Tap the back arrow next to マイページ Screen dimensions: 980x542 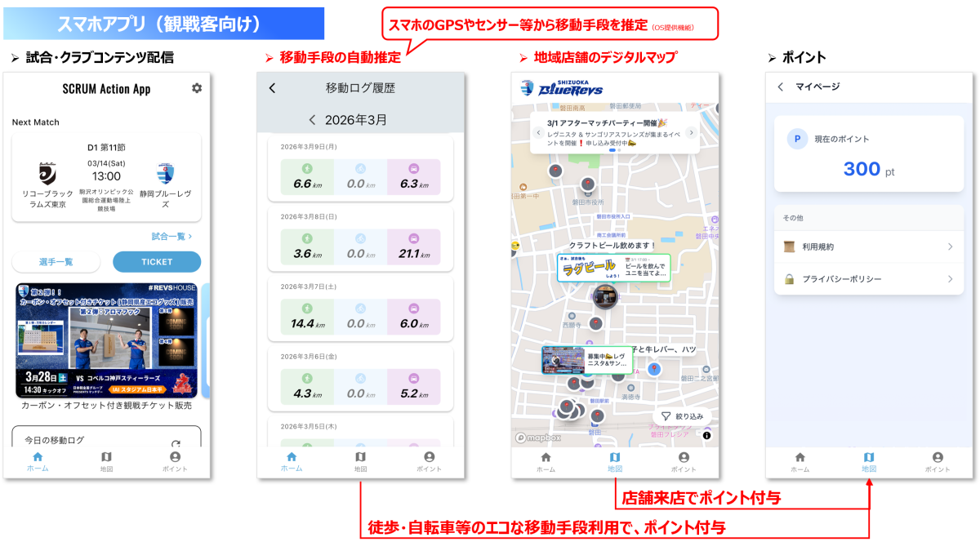click(781, 87)
